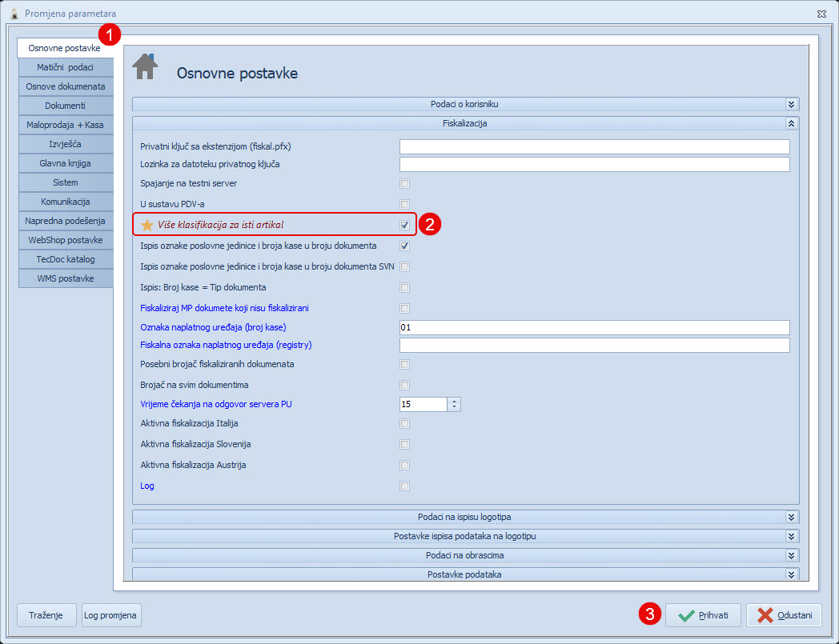Viewport: 839px width, 644px height.
Task: Enable Aktivna fiskalizacija Slovenija checkbox
Action: (x=405, y=445)
